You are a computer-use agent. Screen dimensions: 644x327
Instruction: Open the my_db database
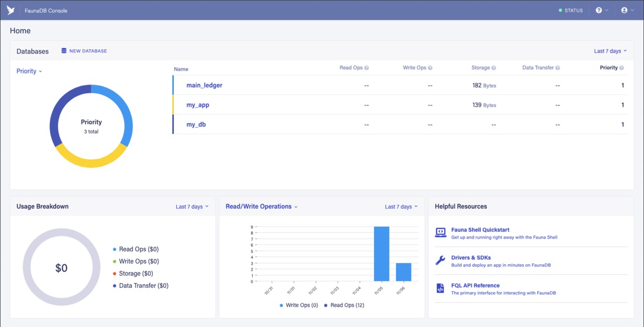[x=196, y=124]
